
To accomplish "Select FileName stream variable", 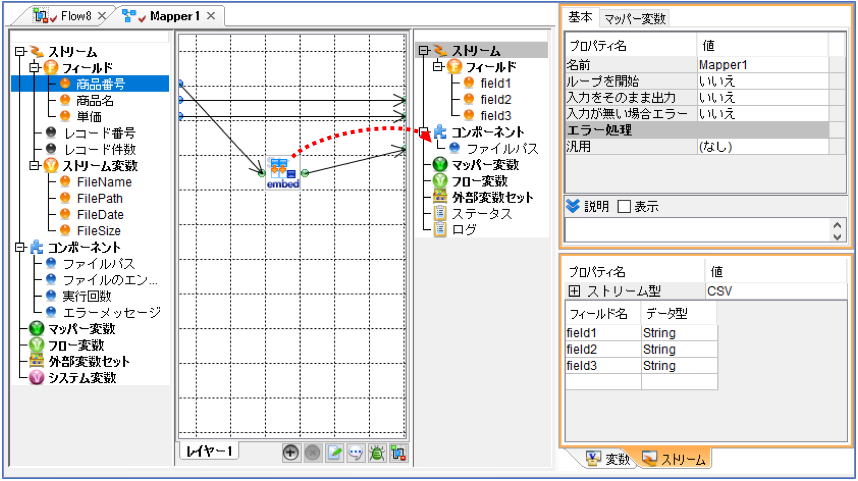I will [104, 182].
